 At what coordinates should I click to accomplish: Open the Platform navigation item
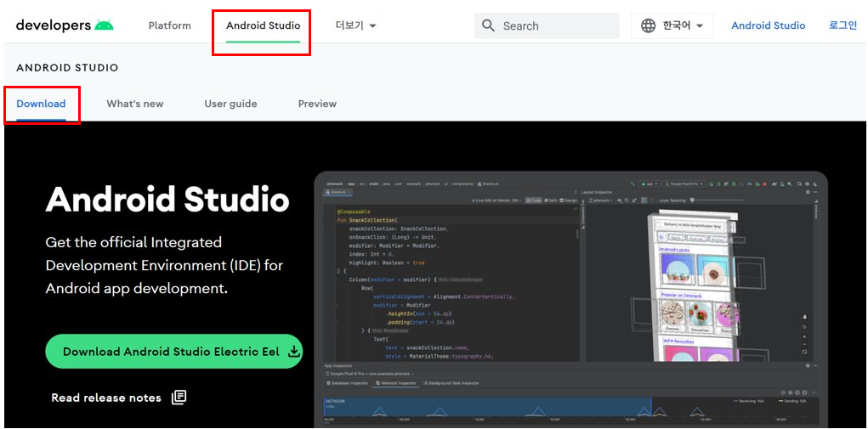tap(169, 25)
